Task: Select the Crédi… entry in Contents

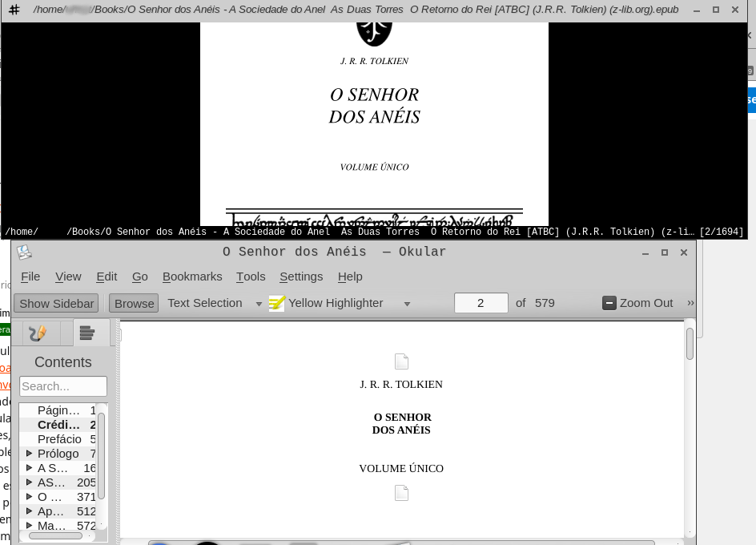Action: point(58,425)
